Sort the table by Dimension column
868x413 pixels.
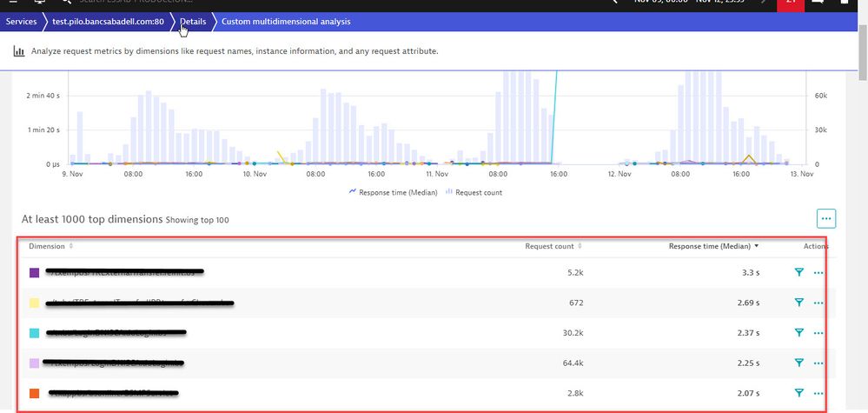point(50,246)
